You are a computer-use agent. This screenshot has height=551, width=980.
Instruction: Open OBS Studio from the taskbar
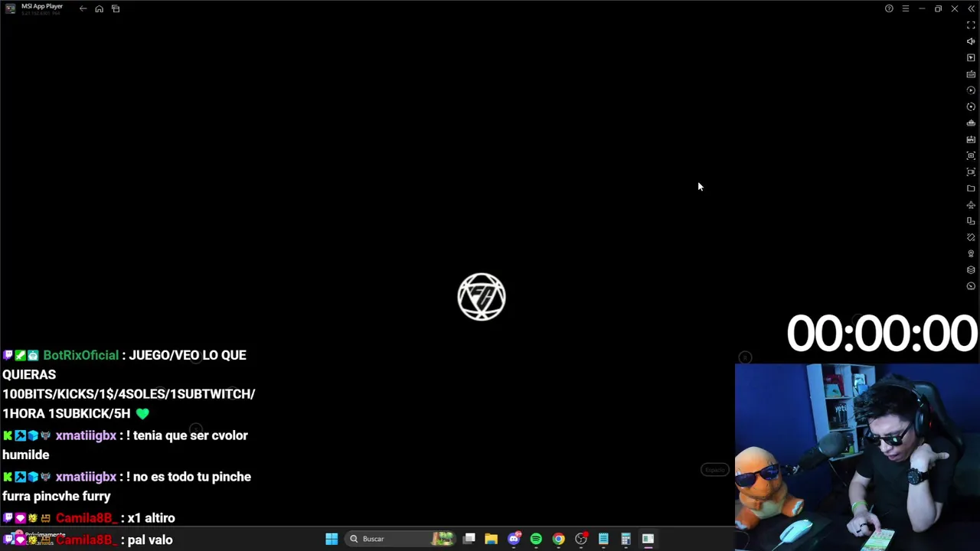[581, 539]
